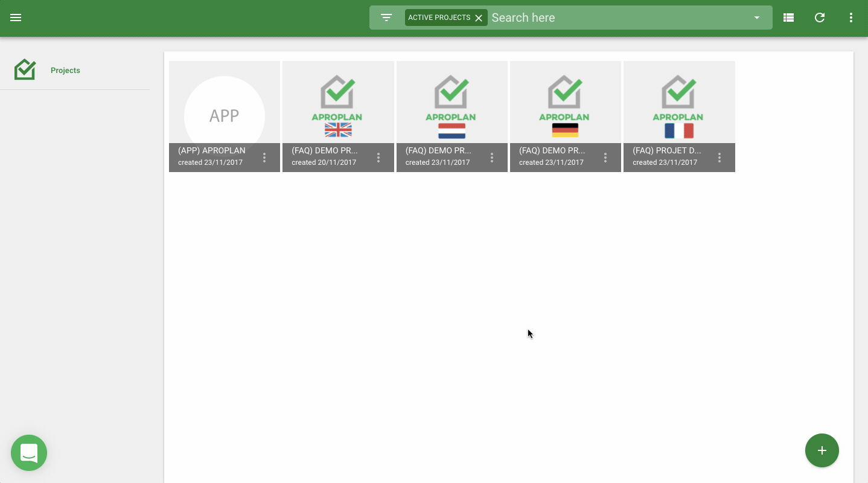Click the created 20/11/2017 text
Screen dimensions: 868x483
click(x=324, y=162)
